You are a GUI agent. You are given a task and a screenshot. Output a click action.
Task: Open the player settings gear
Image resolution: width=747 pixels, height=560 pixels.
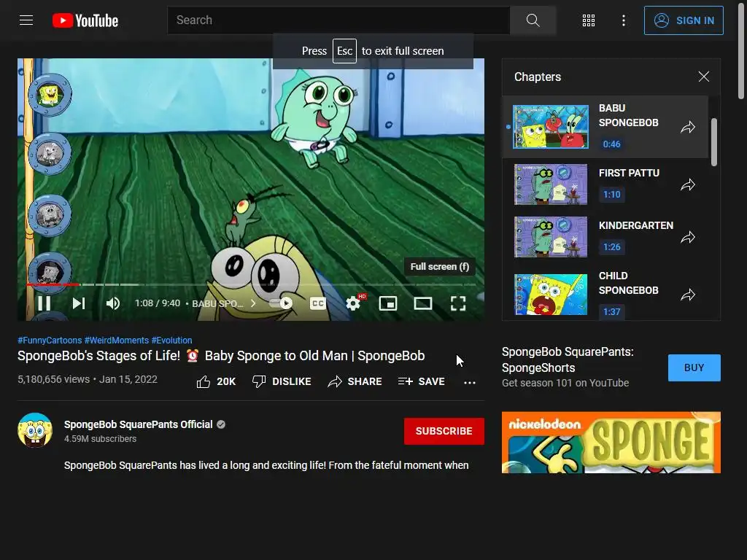point(354,303)
